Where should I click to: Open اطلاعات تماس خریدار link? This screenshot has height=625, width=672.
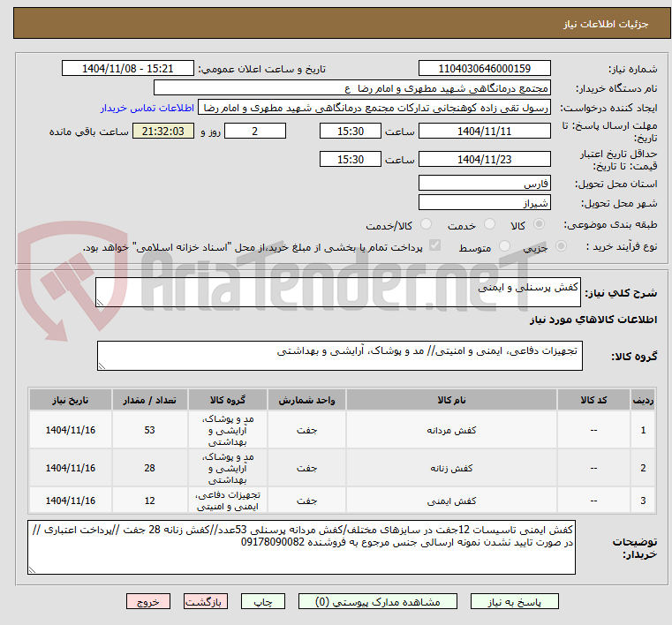[x=147, y=108]
